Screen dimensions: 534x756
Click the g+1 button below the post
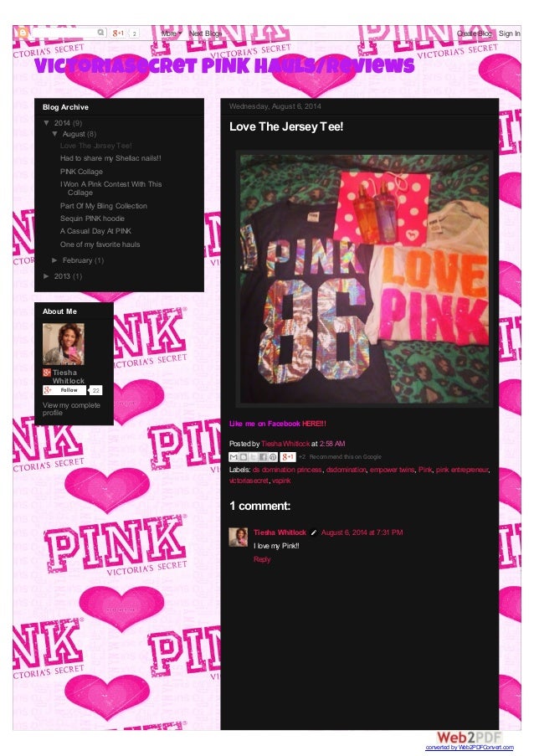(288, 456)
